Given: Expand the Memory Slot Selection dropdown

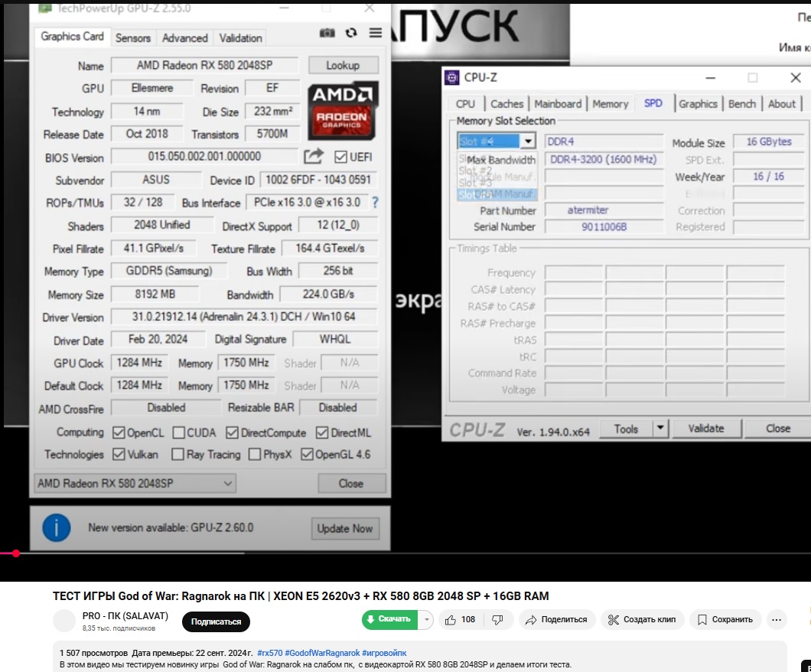Looking at the screenshot, I should click(528, 142).
